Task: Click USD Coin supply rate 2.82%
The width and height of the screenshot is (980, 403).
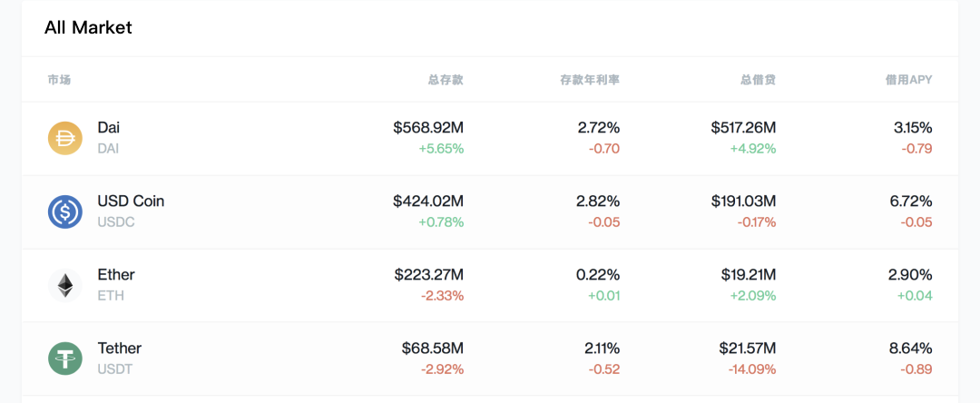Action: (x=598, y=201)
